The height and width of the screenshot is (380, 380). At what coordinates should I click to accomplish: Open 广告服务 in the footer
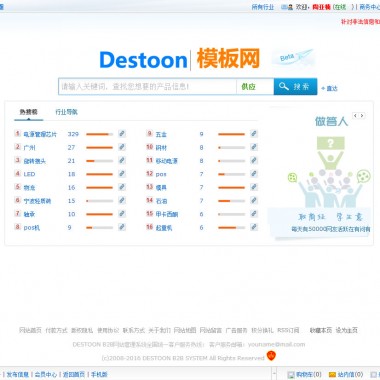click(236, 330)
